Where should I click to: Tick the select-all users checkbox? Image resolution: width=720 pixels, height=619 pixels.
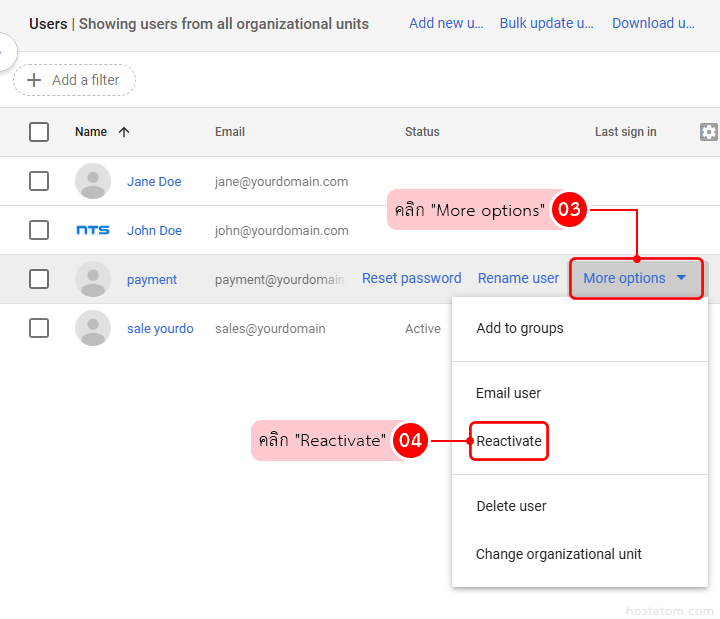tap(39, 132)
